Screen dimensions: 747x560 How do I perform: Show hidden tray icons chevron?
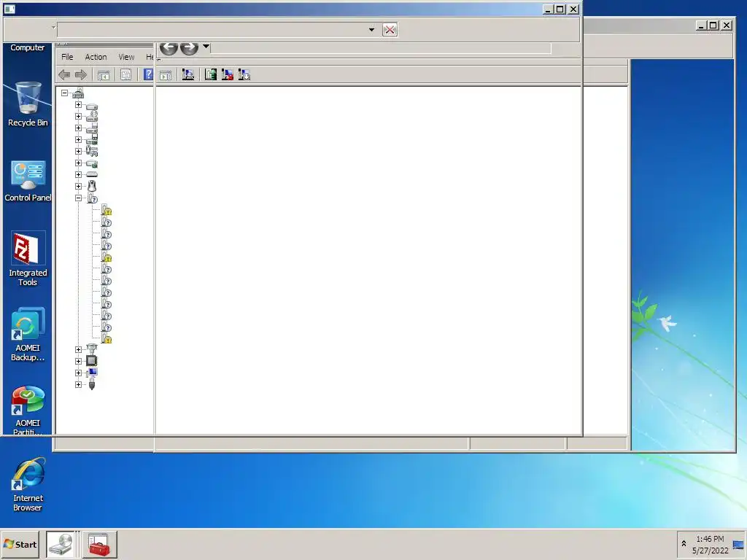(684, 544)
